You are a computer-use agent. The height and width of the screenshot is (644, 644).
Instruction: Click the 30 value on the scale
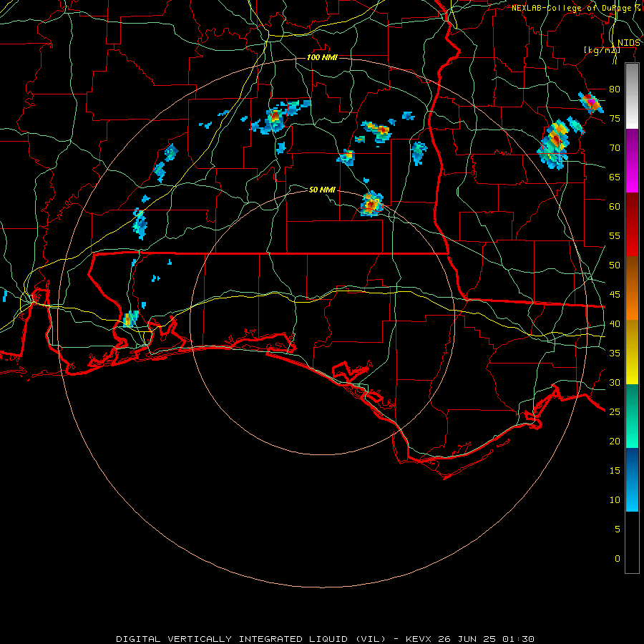pos(615,383)
